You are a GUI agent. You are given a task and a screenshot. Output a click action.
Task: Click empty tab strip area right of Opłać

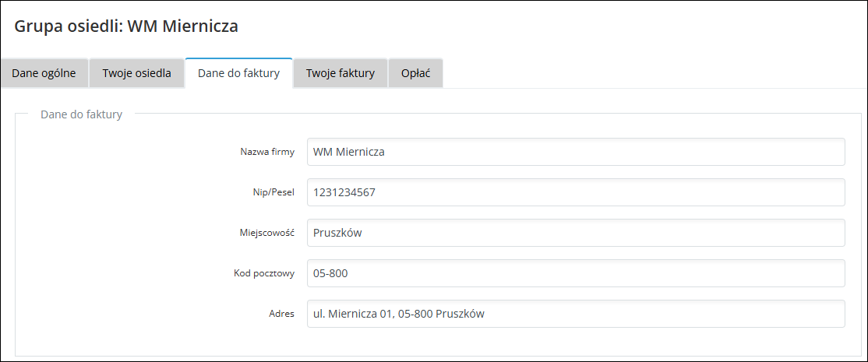tap(647, 73)
